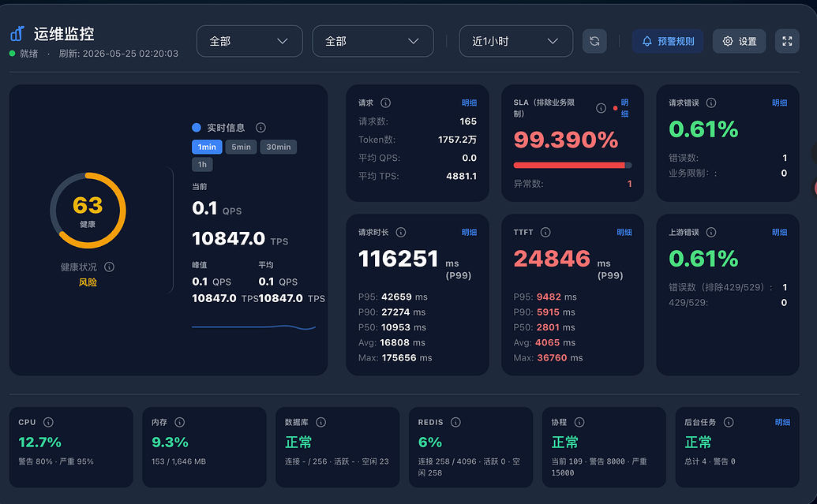
Task: Click the 协程 正常 status text
Action: (x=565, y=442)
